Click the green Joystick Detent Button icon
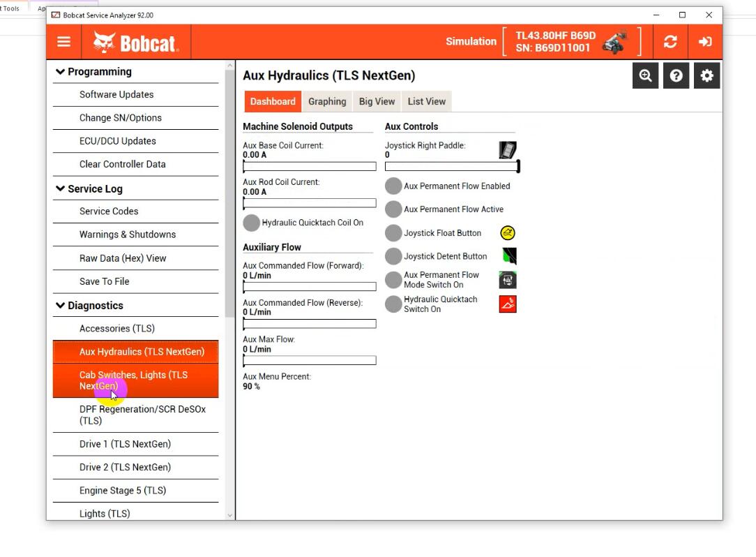Screen dimensions: 756x557 pos(508,255)
